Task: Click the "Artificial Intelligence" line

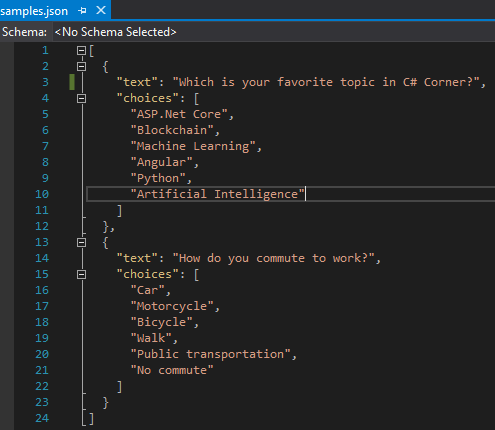Action: pyautogui.click(x=291, y=194)
